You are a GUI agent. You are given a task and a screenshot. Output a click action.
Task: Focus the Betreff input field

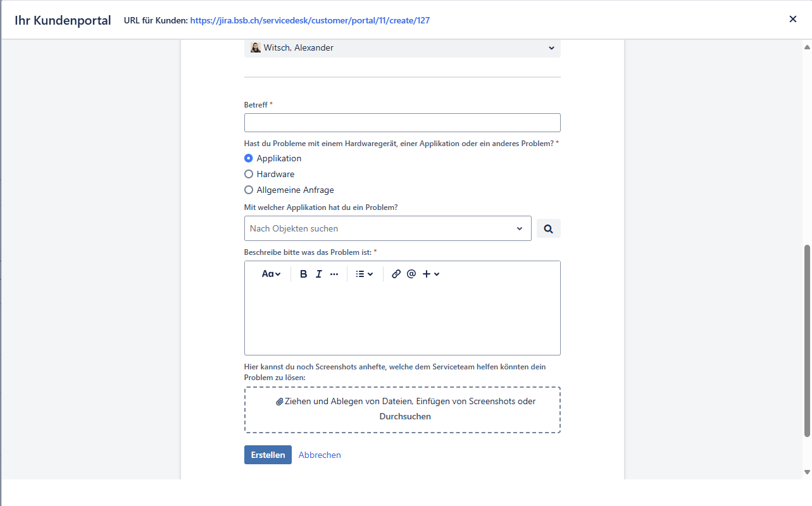[403, 123]
